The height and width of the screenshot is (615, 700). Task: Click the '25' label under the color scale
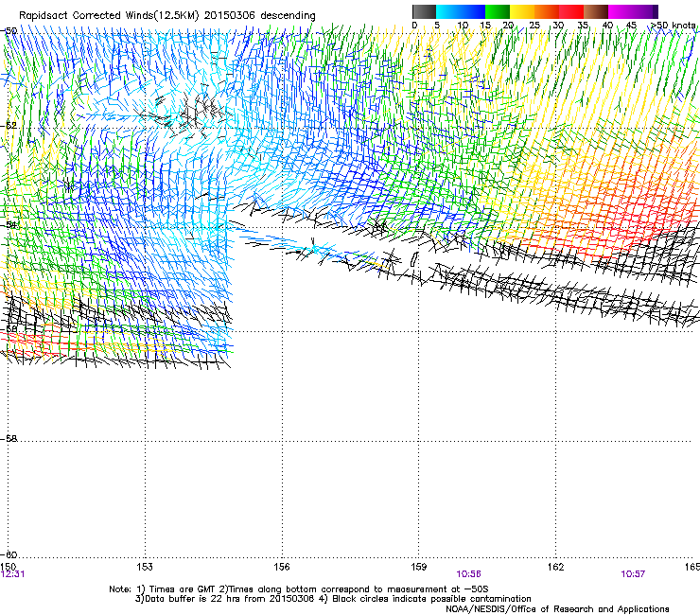[534, 26]
